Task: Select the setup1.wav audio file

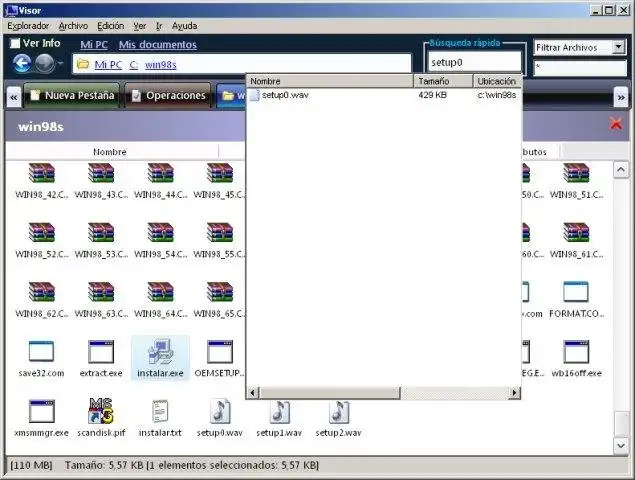Action: [x=279, y=419]
